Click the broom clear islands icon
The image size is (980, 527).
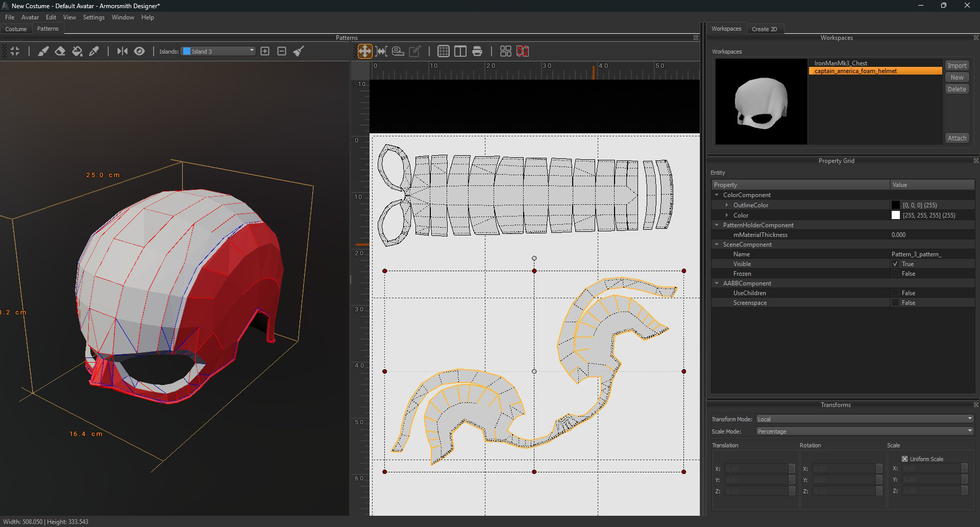click(299, 51)
